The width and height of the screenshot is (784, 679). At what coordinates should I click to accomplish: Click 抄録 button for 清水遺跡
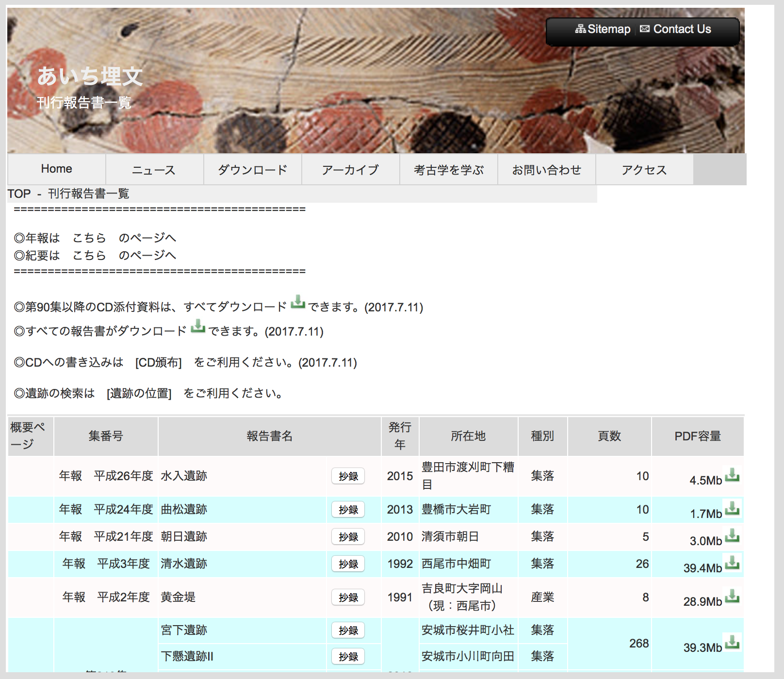point(348,564)
